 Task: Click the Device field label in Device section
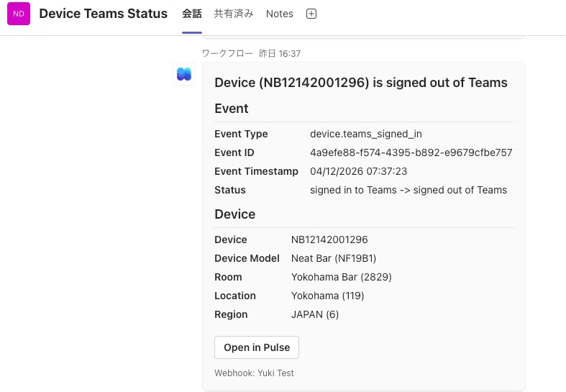click(231, 240)
